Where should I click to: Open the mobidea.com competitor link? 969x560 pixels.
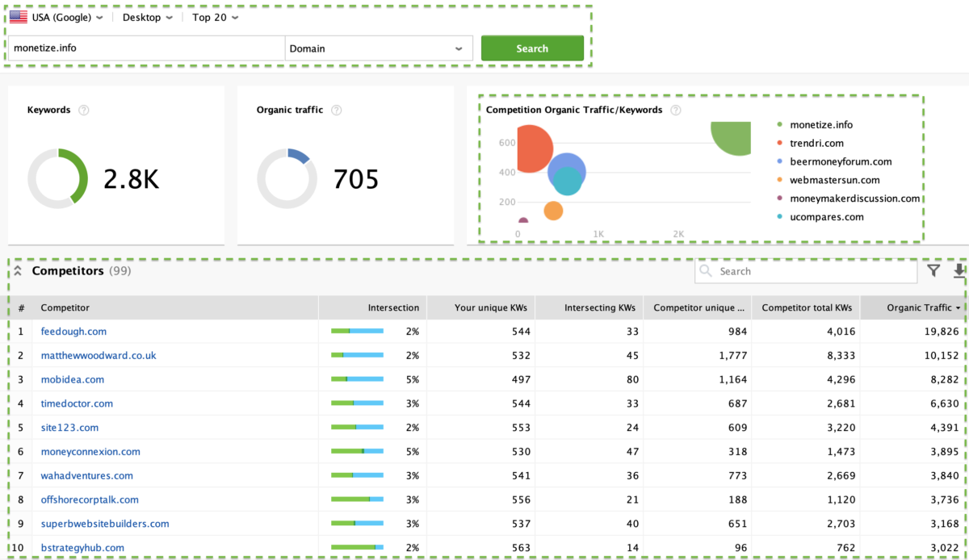pos(73,379)
